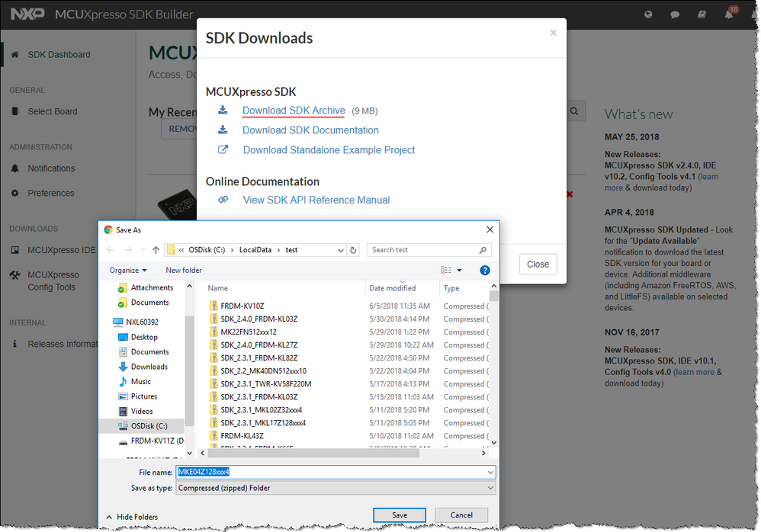The image size is (761, 532).
Task: Click Download Standalone Example Project link
Action: [329, 150]
